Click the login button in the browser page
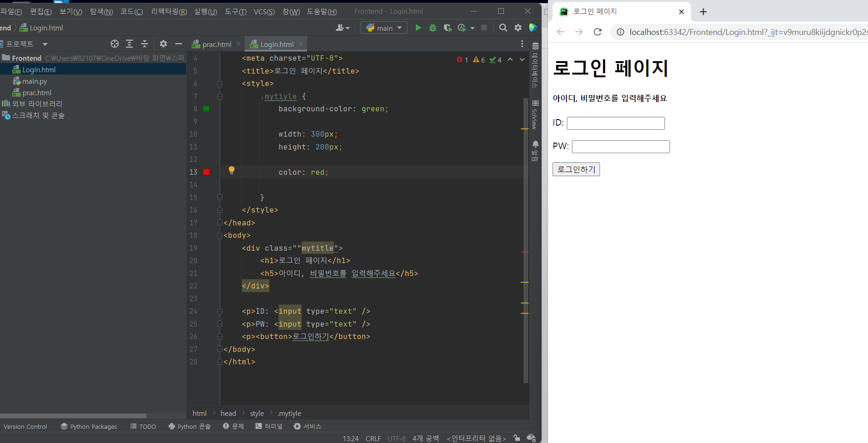 click(x=576, y=169)
